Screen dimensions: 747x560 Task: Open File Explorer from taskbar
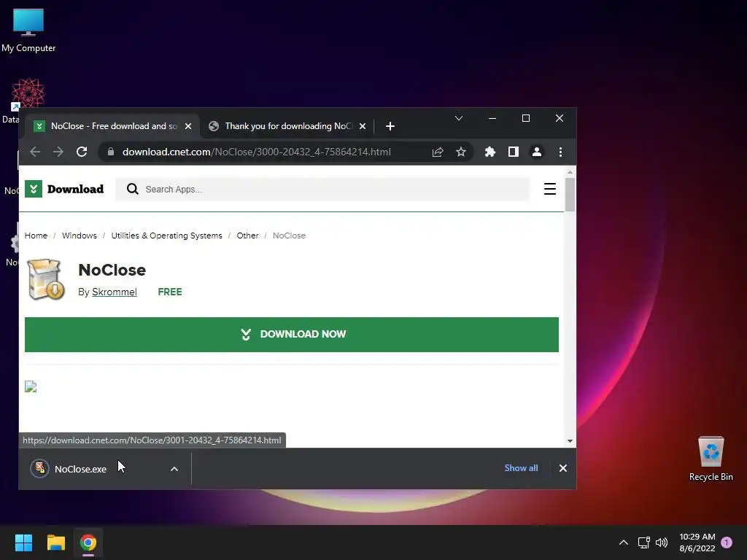tap(55, 542)
